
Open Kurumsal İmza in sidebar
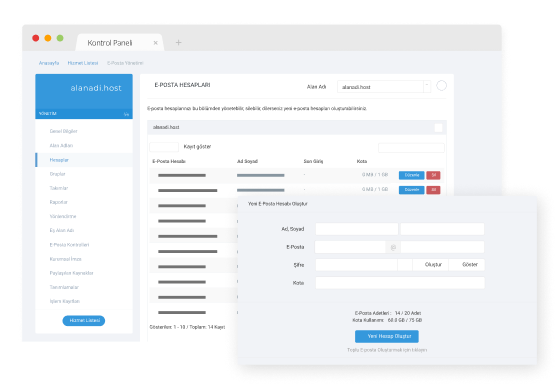tap(65, 259)
